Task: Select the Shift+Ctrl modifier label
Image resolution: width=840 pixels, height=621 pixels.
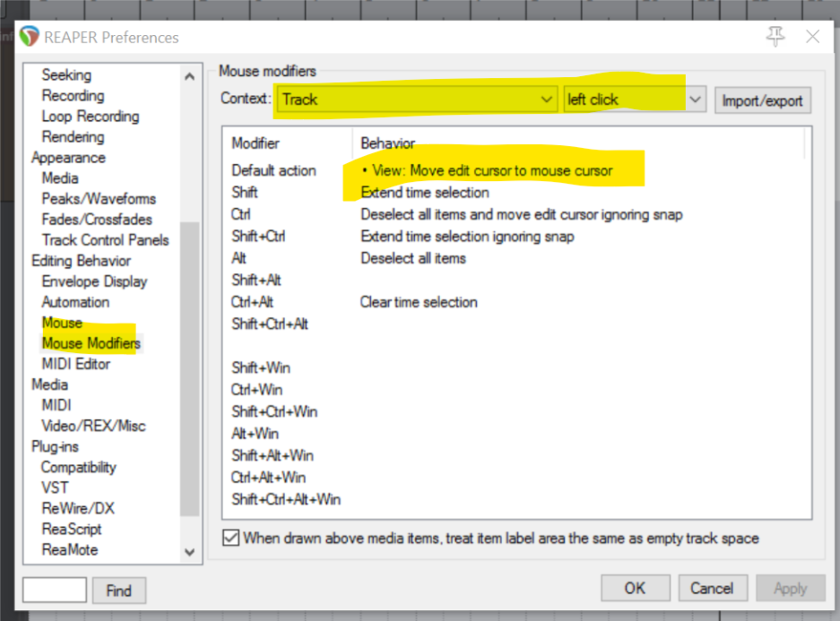Action: tap(258, 236)
